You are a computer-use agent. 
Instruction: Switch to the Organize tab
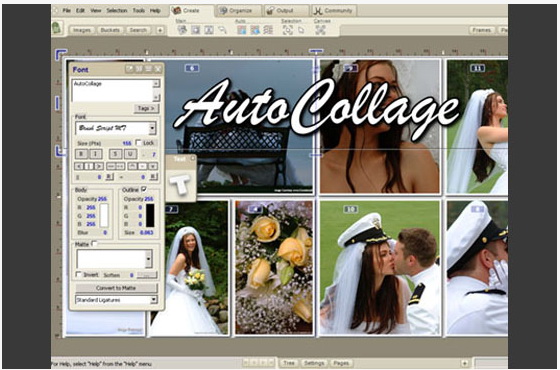(x=239, y=11)
